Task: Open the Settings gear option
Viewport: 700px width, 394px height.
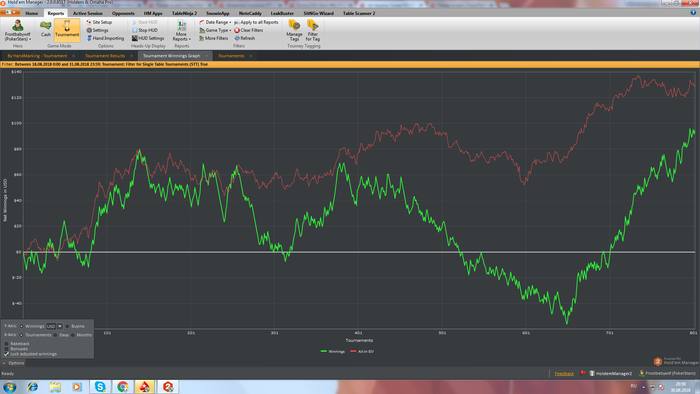Action: point(97,30)
